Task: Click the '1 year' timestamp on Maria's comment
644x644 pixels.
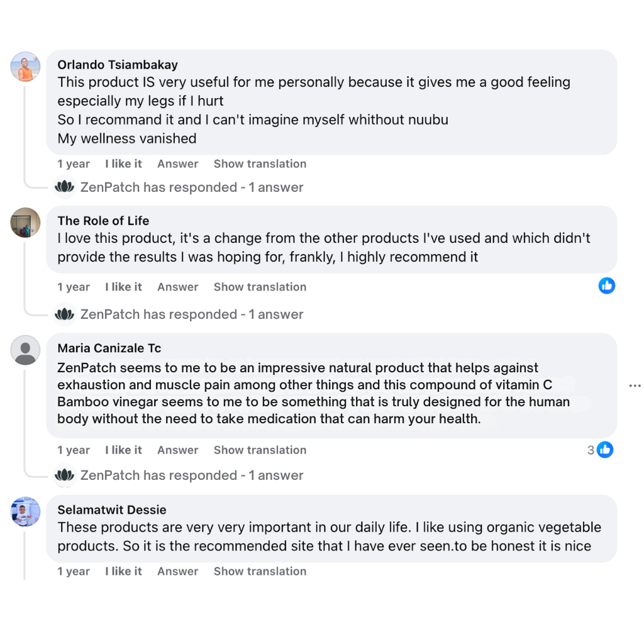Action: (74, 450)
